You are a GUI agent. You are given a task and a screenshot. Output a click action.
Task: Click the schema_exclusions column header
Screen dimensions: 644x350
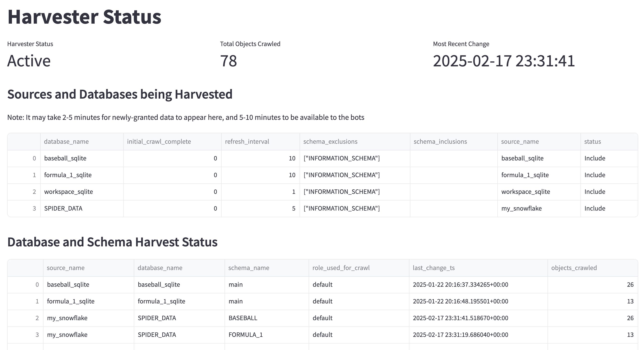pyautogui.click(x=330, y=141)
